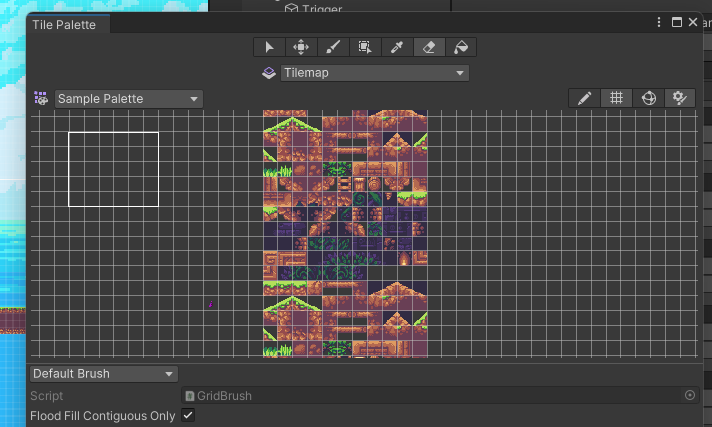The image size is (712, 427).
Task: Select the Eyedropper picker tool
Action: (397, 47)
